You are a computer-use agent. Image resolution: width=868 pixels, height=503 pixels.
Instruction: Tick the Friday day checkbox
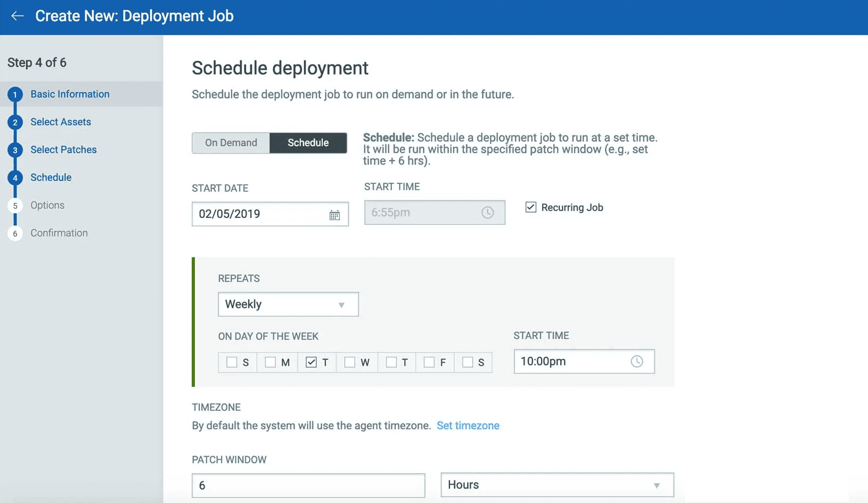(429, 362)
